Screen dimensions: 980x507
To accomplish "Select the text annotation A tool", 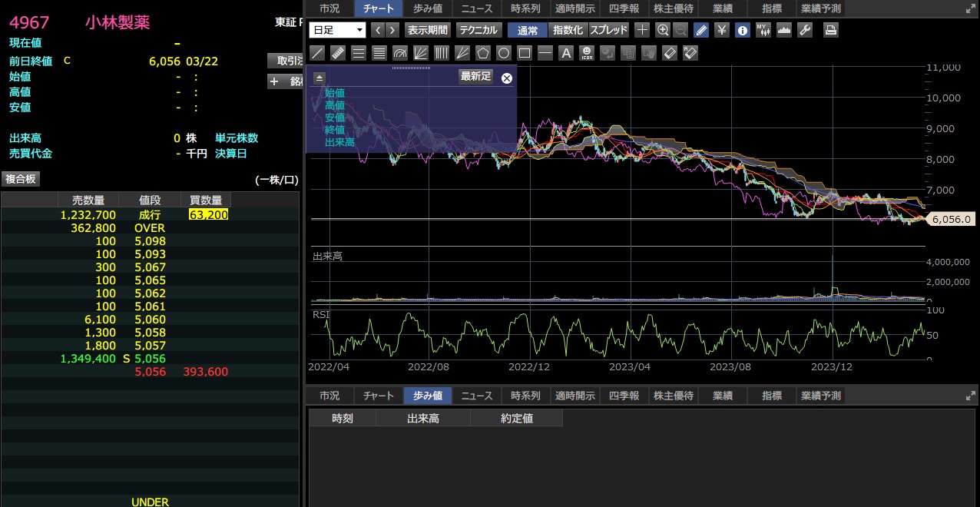I will point(566,53).
